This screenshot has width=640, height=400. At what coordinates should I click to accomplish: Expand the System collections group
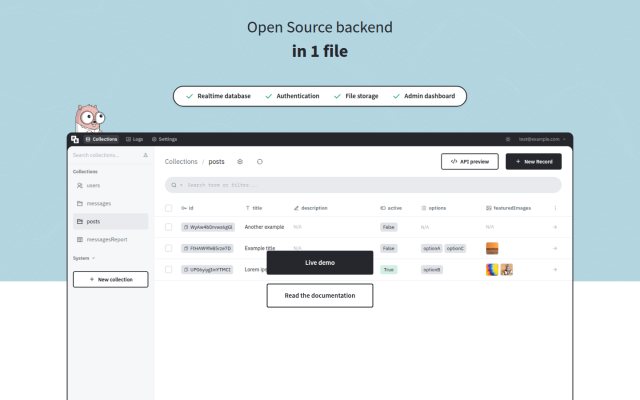(84, 258)
